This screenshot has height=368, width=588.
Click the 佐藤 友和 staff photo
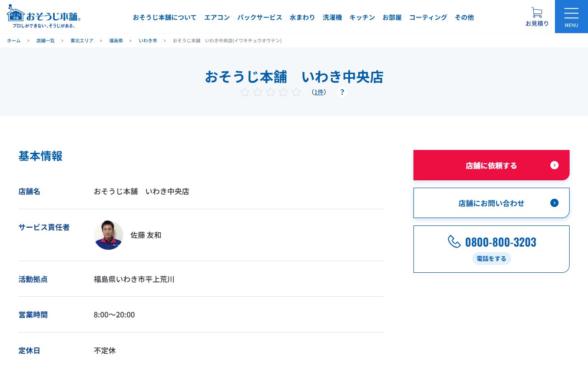[x=108, y=235]
